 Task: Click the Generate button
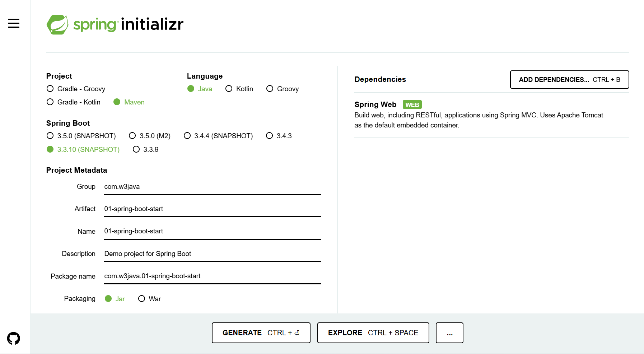click(261, 333)
